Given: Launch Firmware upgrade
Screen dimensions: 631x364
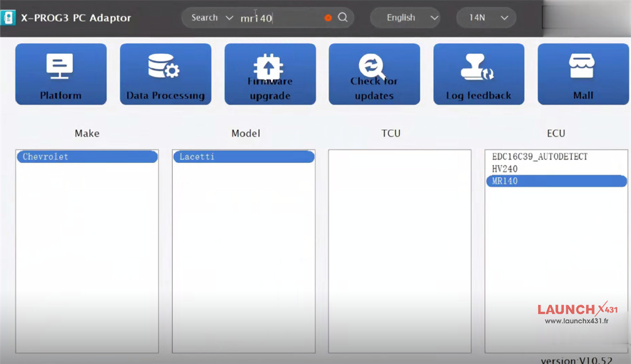Looking at the screenshot, I should click(270, 74).
